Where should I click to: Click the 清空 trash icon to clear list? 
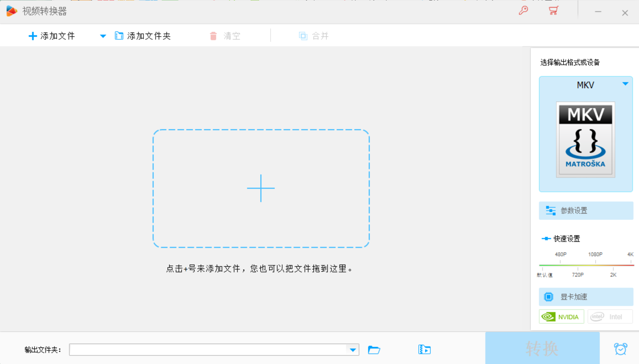213,35
